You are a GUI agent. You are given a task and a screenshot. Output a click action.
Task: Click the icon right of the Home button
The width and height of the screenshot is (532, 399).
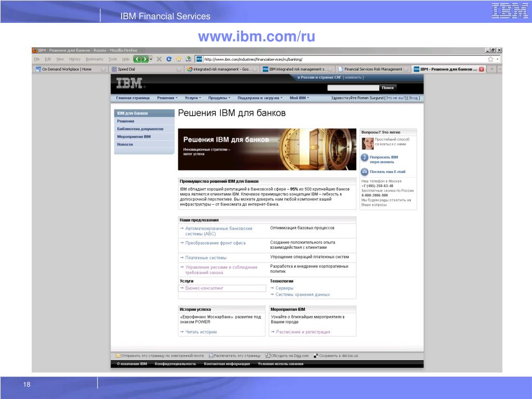coord(188,59)
